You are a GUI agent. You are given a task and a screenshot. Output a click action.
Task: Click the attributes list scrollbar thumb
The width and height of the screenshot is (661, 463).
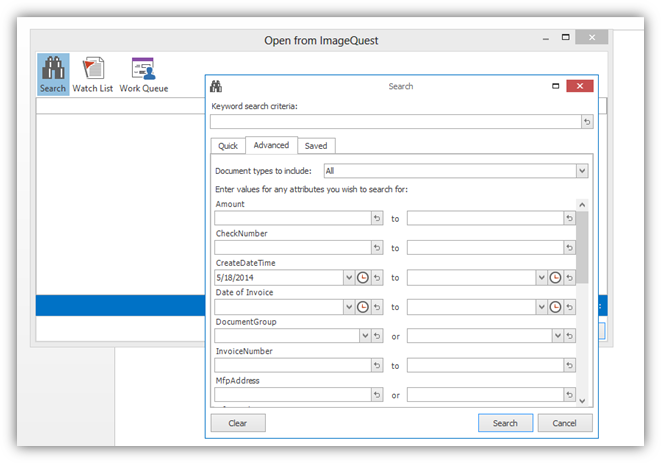point(582,247)
